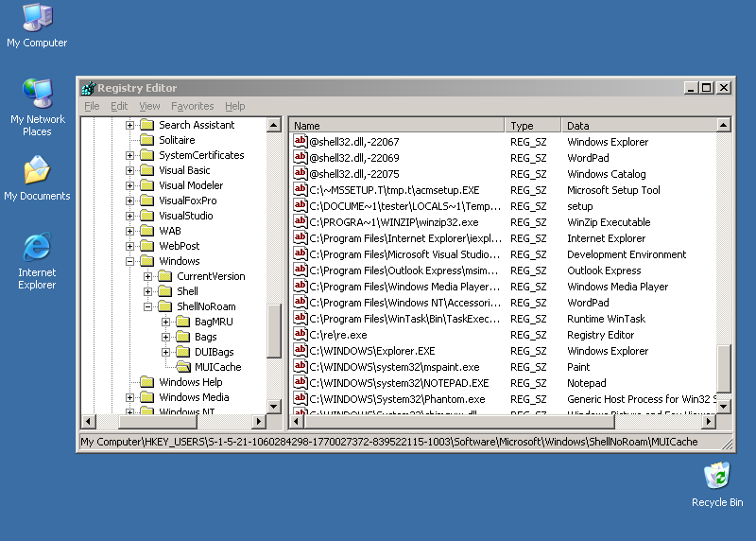The image size is (756, 541).
Task: Click the value list horizontal scrollbar thumb
Action: click(x=459, y=421)
